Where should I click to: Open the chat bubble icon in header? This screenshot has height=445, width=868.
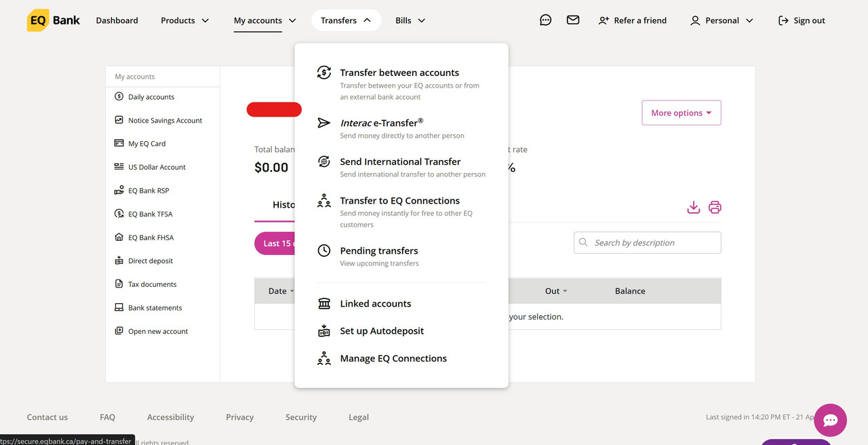pos(545,20)
